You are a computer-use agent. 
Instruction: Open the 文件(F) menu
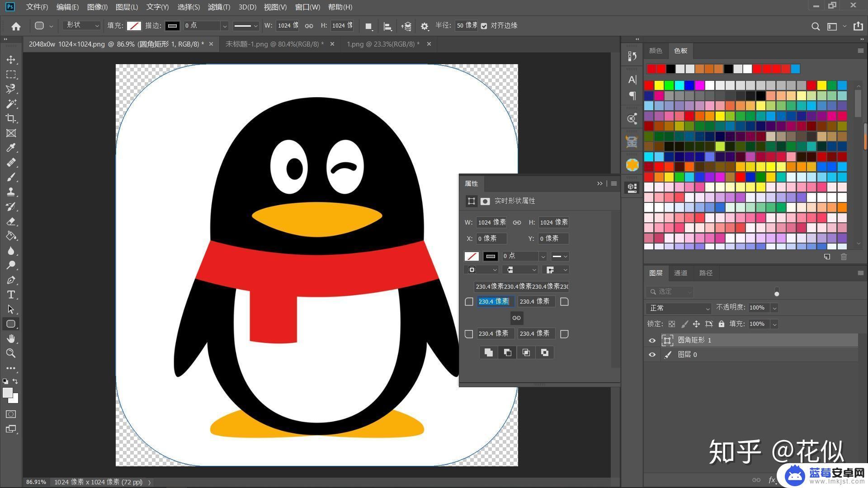pyautogui.click(x=37, y=7)
